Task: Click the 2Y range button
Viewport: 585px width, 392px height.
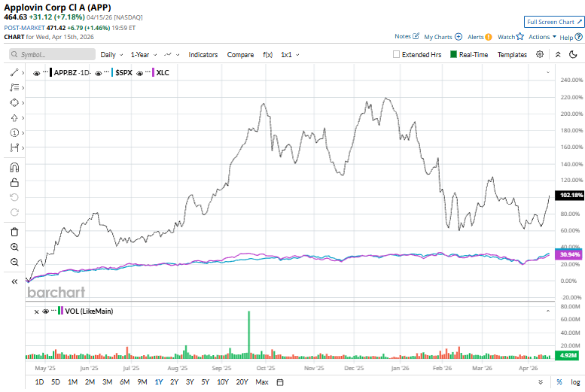Action: tap(174, 382)
